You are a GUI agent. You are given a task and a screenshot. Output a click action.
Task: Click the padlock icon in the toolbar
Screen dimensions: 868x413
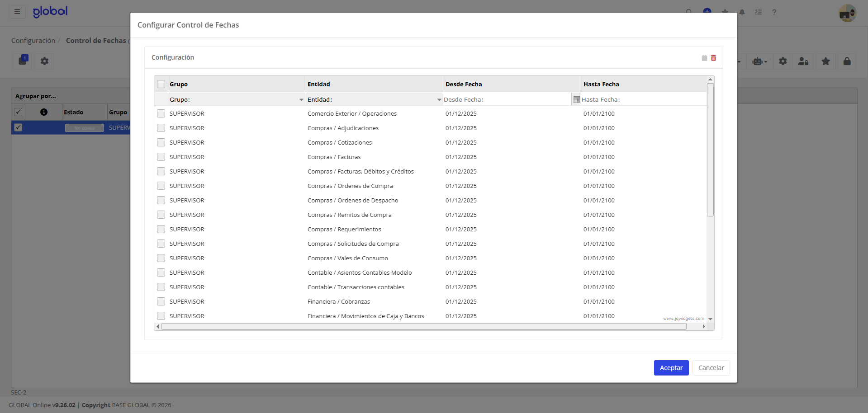(x=847, y=61)
